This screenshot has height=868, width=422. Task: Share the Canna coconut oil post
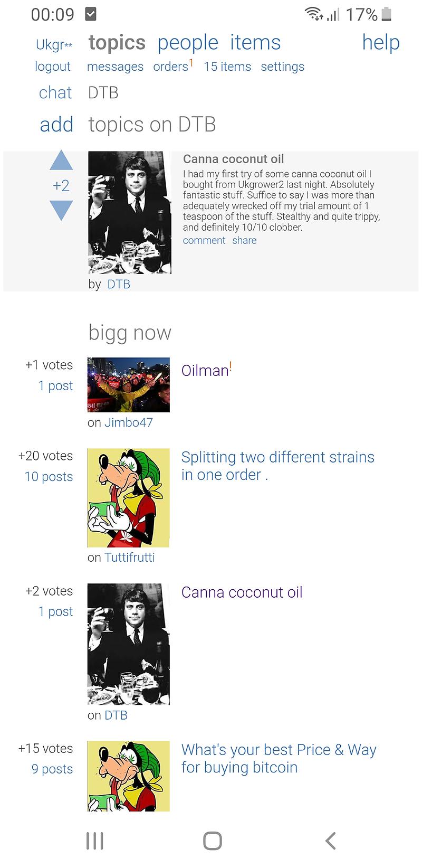[244, 240]
